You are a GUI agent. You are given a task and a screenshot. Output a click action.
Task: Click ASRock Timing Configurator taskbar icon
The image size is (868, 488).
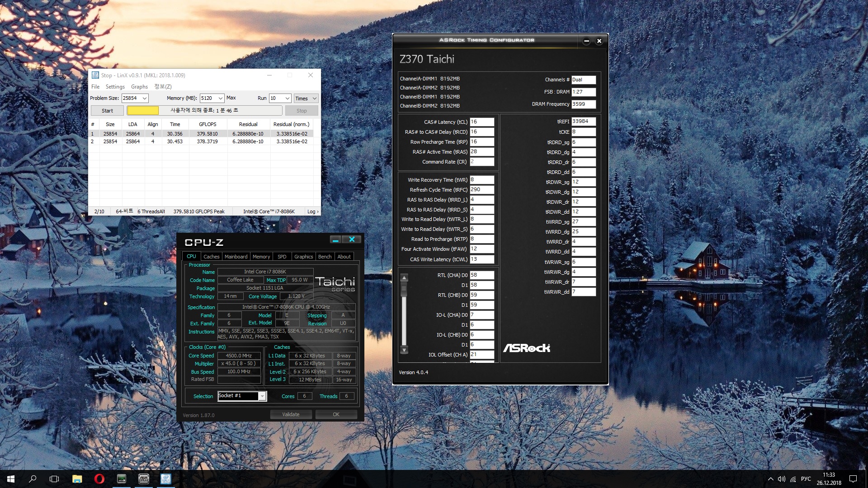(144, 479)
